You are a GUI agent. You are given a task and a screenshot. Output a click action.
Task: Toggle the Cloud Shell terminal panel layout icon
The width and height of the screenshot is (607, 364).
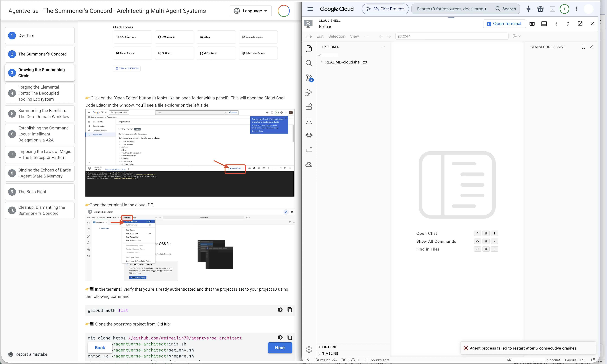(x=544, y=24)
